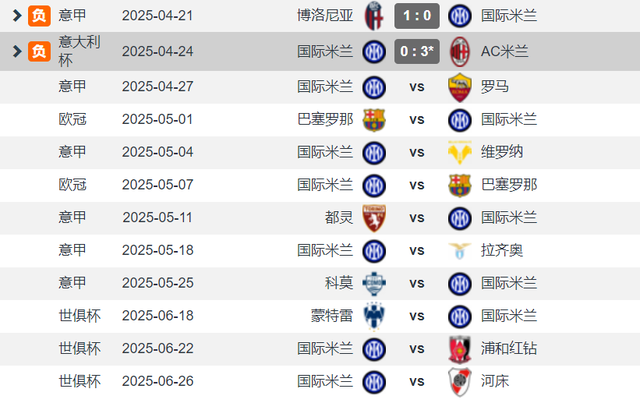Click the Monterrey club crest icon
Screen dimensions: 640x403
pos(374,316)
